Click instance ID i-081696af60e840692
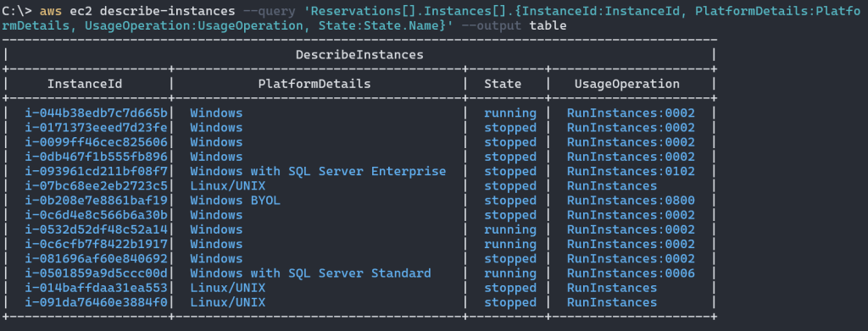 coord(97,258)
